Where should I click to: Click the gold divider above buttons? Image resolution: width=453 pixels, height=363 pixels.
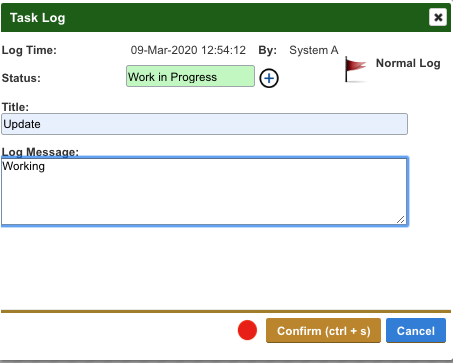pyautogui.click(x=226, y=311)
